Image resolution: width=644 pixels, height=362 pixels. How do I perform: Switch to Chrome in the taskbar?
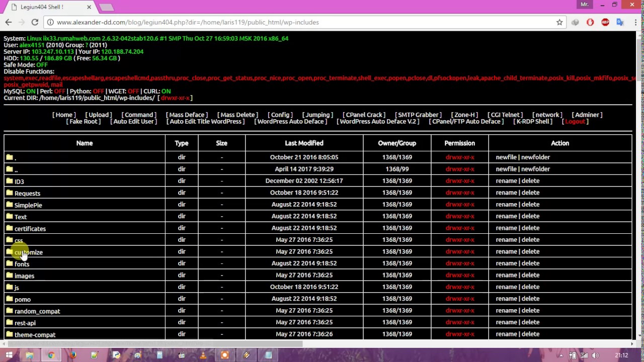(x=51, y=355)
